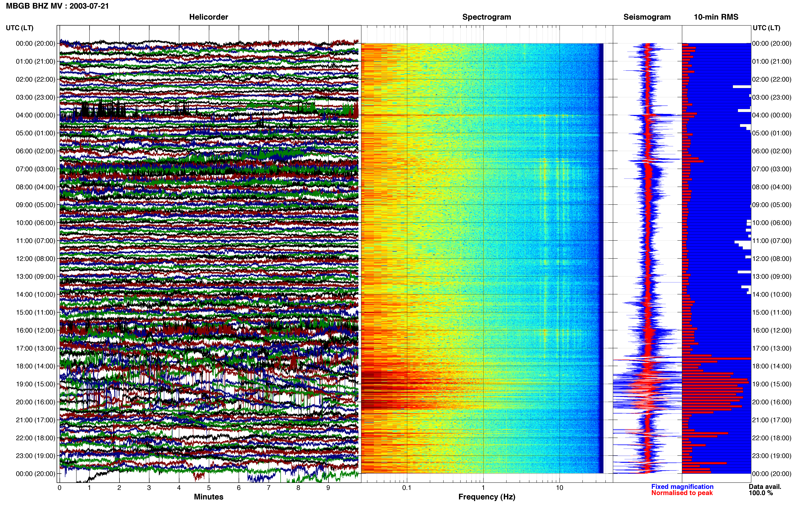Viewport: 812px width, 508px height.
Task: Click the Spectrogram panel heading
Action: [x=487, y=17]
